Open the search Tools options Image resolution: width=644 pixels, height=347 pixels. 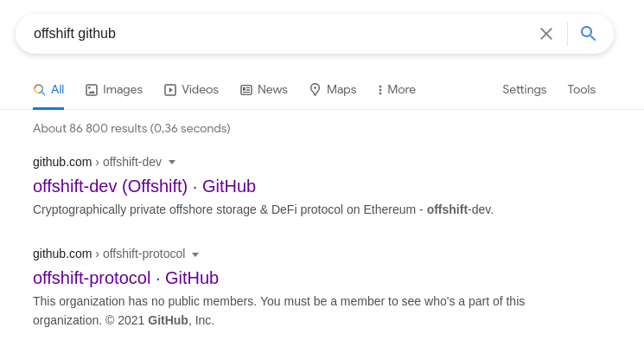pos(581,90)
